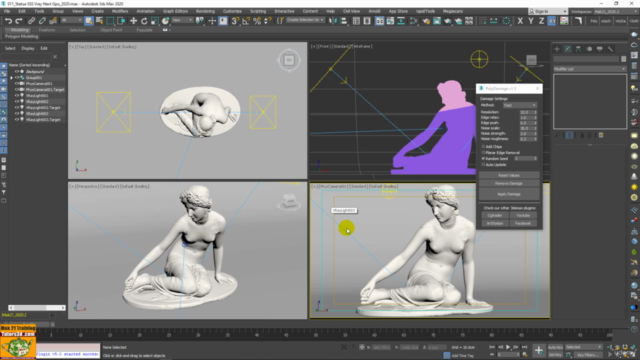This screenshot has height=360, width=640.
Task: Activate Select and Rotate tool
Action: coord(144,21)
